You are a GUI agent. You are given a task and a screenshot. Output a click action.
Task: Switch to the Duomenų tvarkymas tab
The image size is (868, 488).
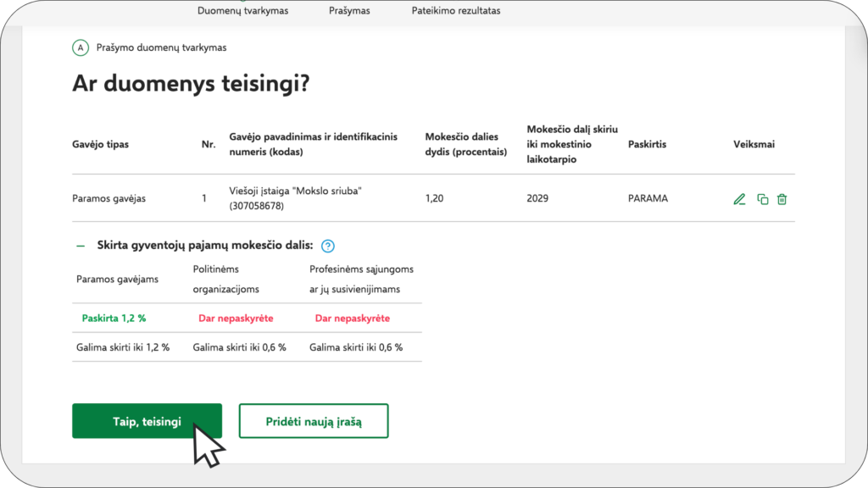242,11
